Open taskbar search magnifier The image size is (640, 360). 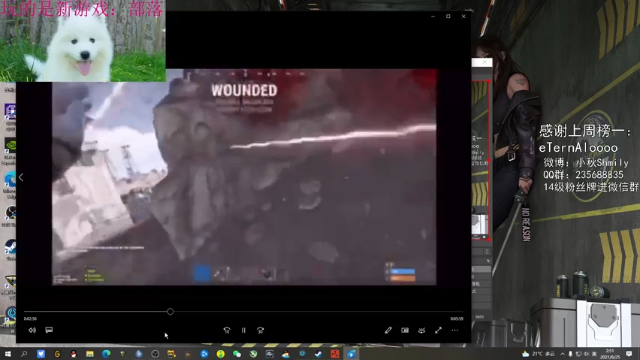[24, 354]
